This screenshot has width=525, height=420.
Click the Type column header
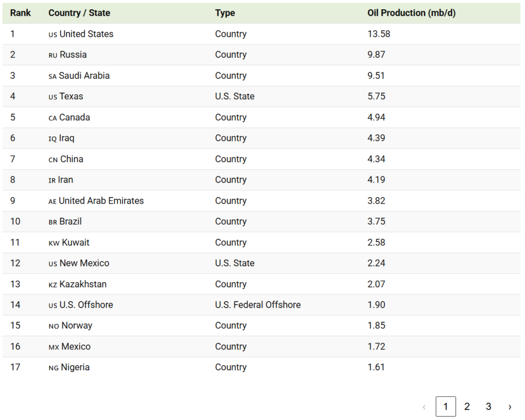click(225, 13)
